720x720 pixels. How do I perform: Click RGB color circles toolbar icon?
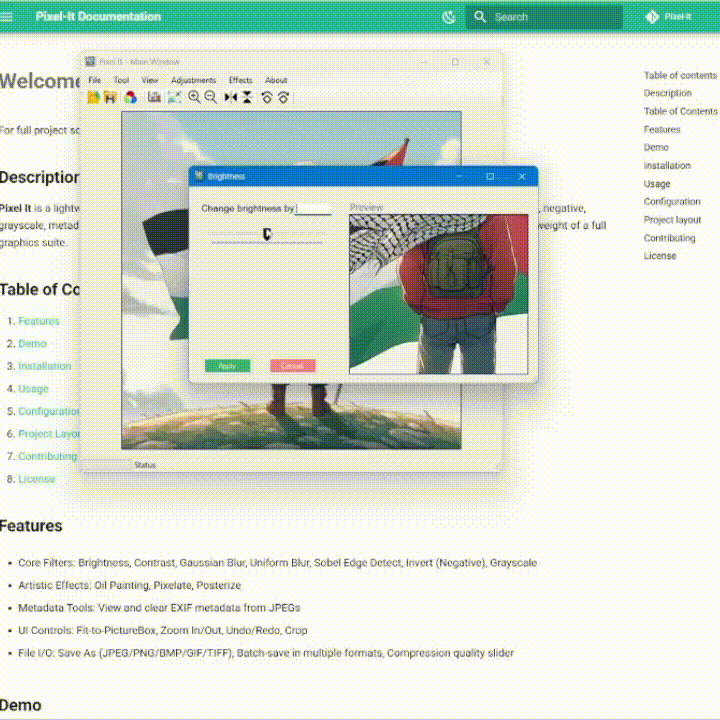130,97
